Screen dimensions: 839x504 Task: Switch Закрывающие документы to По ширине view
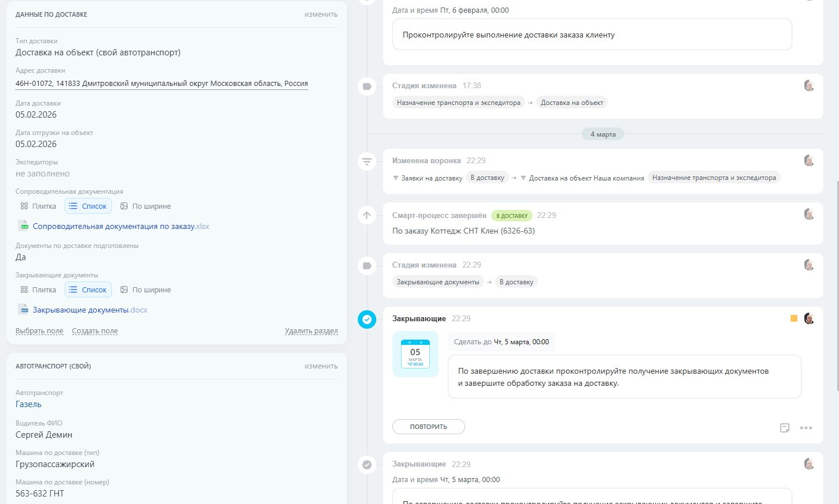145,289
